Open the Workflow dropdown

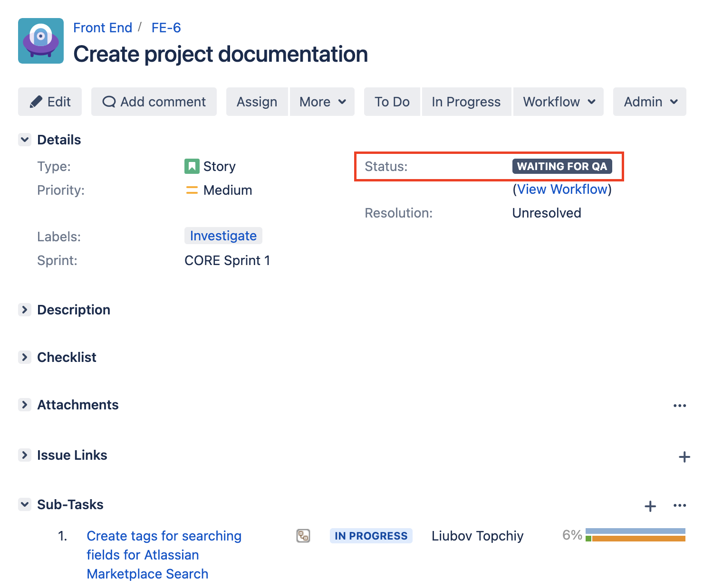[x=559, y=102]
